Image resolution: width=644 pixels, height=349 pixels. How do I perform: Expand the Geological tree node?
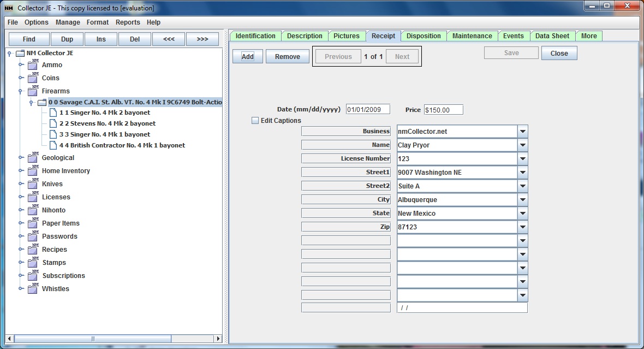[21, 158]
